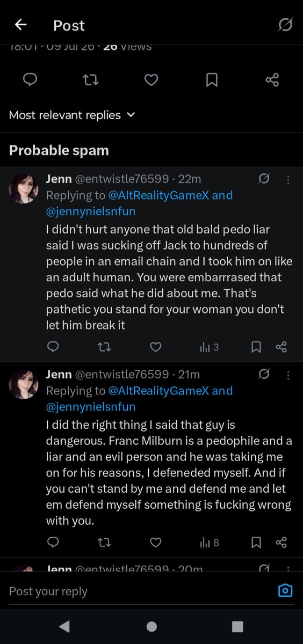Tap the Grok icon in the header
The image size is (303, 644).
click(x=286, y=25)
